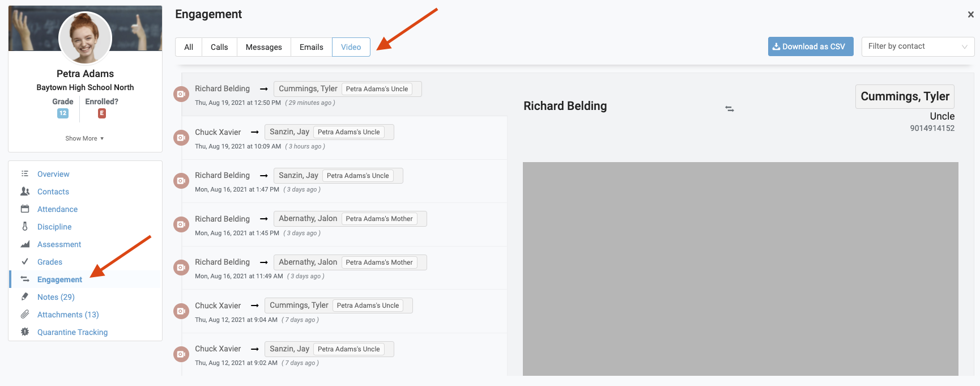Click the Attendance calendar icon
Screen dimensions: 980x386
(x=25, y=209)
